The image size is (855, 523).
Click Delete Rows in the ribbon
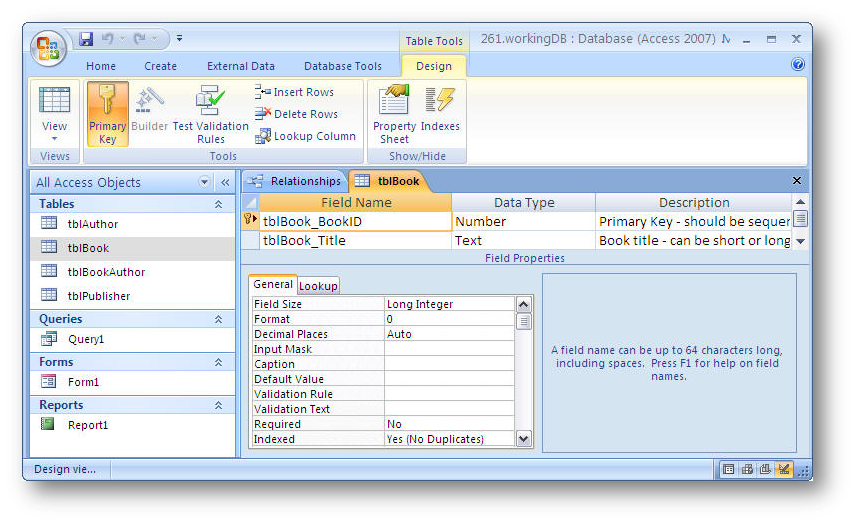[296, 114]
